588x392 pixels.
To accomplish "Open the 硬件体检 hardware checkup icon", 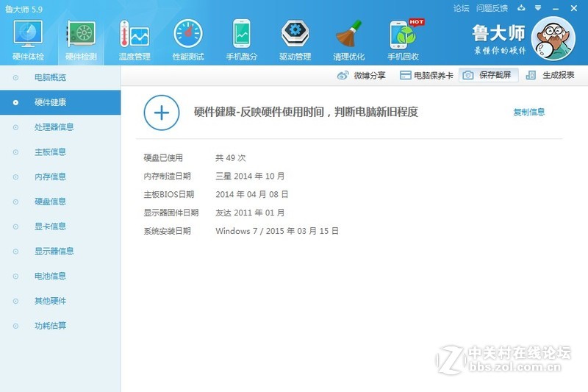I will pos(28,40).
